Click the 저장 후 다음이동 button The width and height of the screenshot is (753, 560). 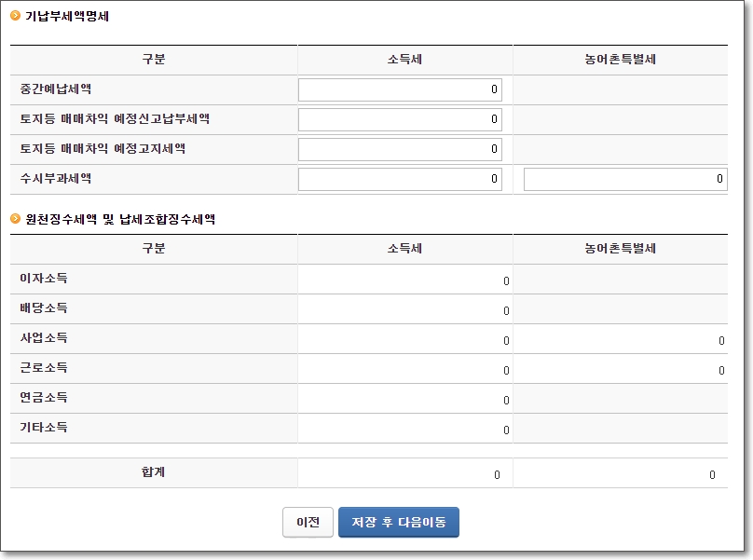(x=399, y=522)
